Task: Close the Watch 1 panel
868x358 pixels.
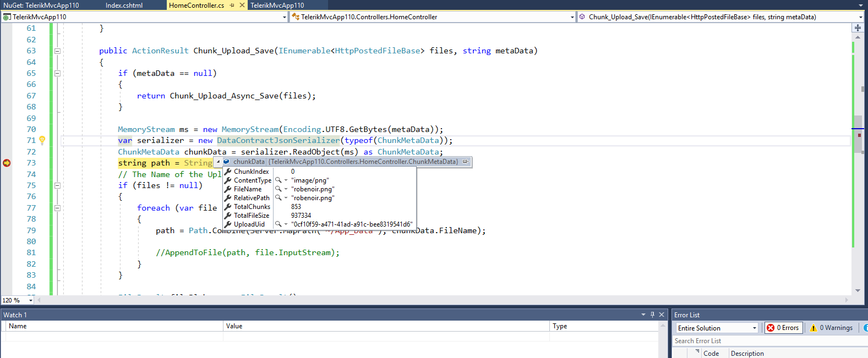Action: (x=662, y=315)
